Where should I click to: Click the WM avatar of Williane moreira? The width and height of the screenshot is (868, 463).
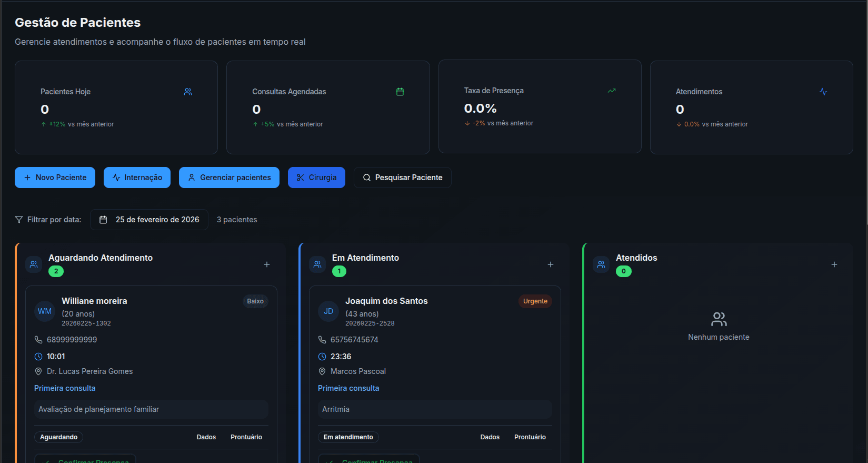[45, 311]
